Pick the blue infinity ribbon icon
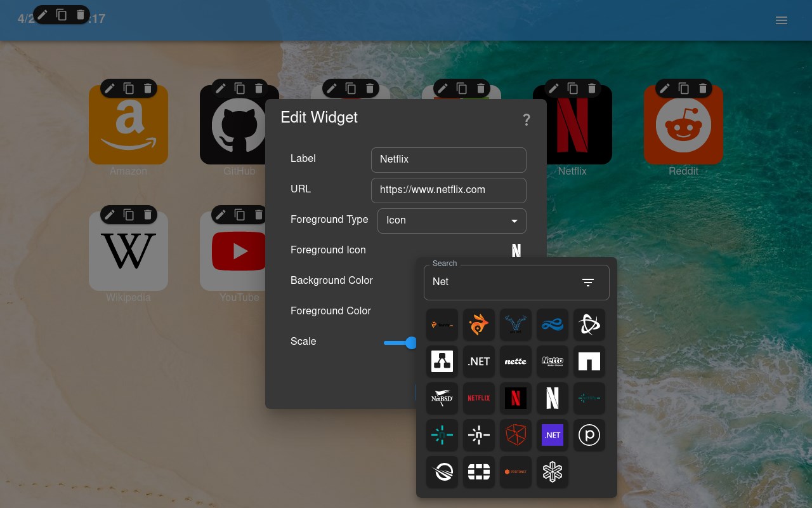812x508 pixels. pyautogui.click(x=553, y=324)
